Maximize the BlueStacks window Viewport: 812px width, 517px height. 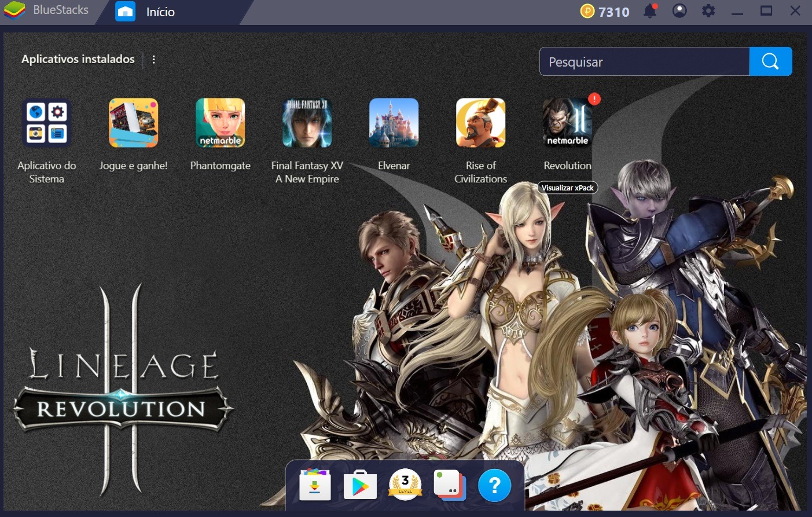click(x=766, y=11)
